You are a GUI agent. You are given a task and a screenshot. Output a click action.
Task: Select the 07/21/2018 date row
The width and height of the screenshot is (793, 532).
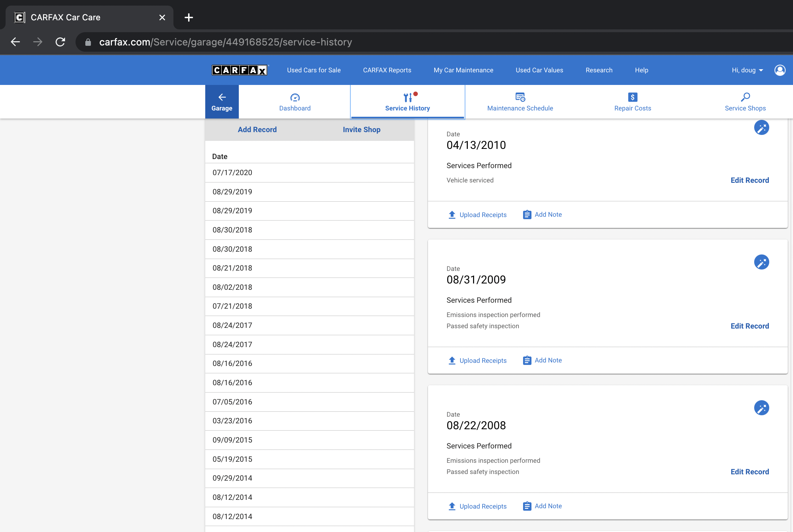tap(309, 306)
